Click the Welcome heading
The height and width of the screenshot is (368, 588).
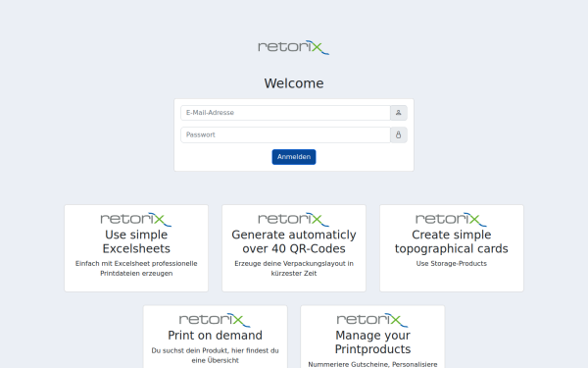click(294, 83)
